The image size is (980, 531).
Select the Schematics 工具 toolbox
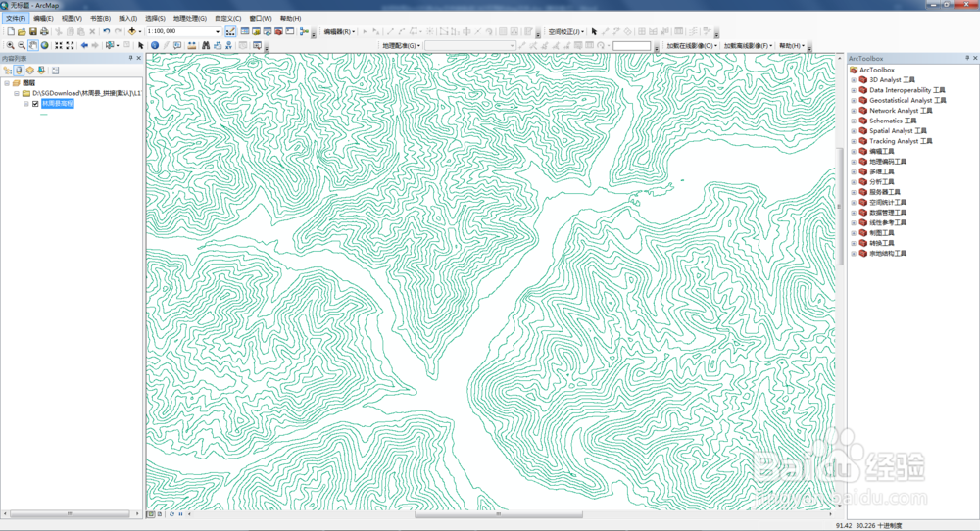893,121
